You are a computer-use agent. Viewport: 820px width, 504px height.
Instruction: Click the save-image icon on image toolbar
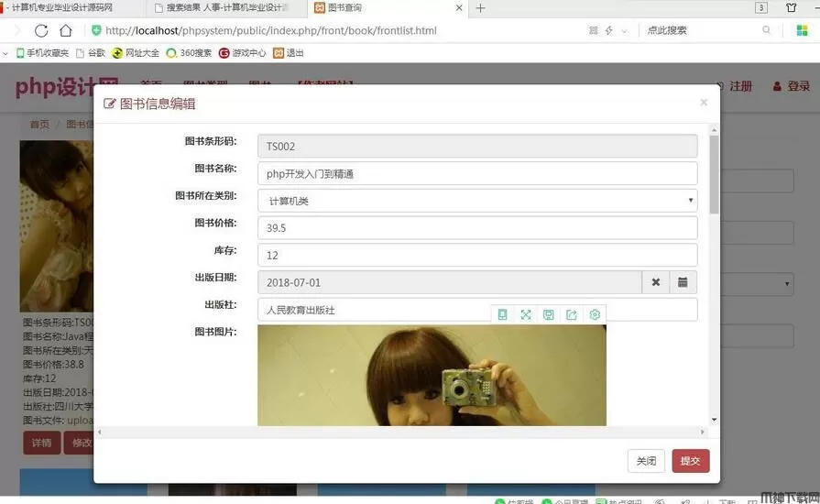[549, 314]
